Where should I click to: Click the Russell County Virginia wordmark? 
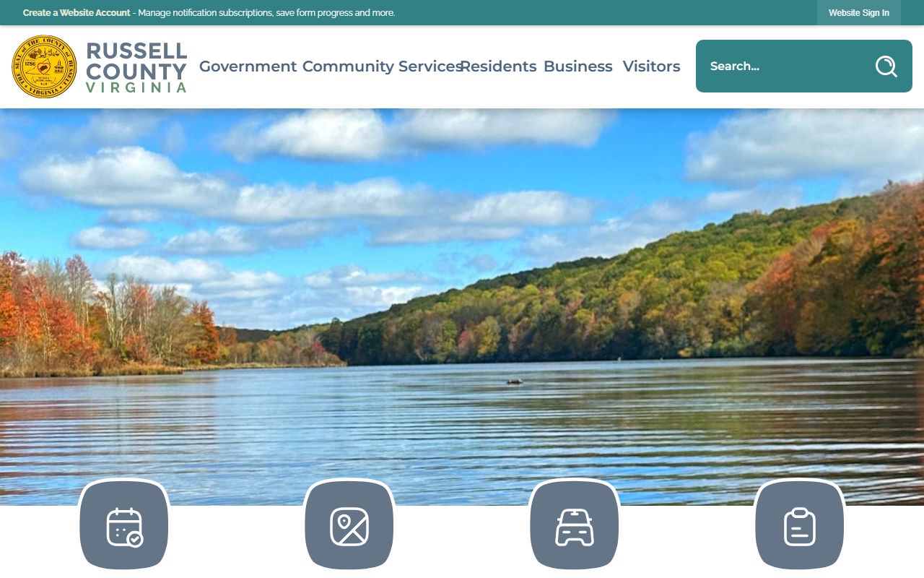(x=136, y=66)
